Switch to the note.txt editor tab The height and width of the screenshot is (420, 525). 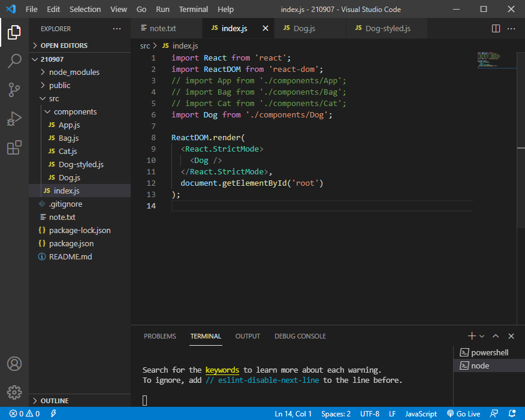click(167, 28)
